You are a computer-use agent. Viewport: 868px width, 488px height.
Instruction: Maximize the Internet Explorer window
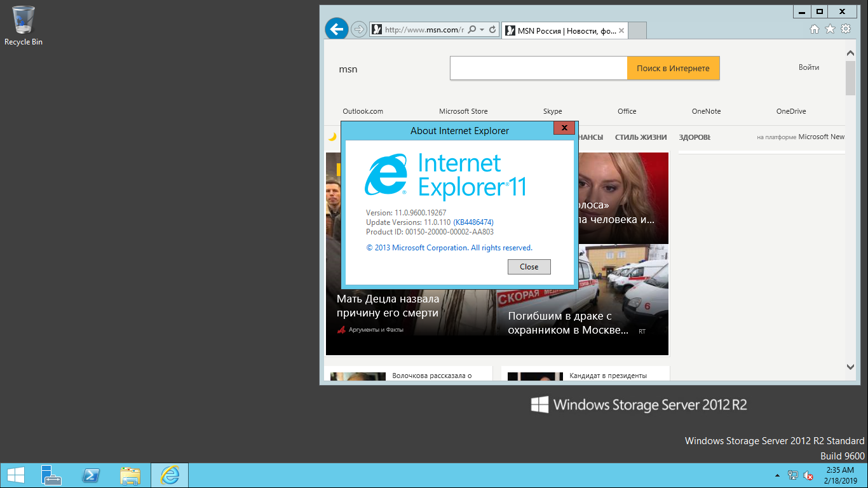click(820, 11)
